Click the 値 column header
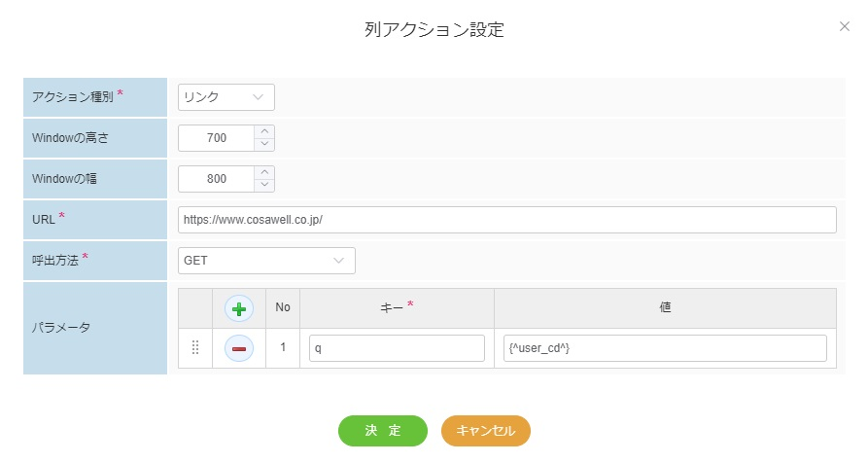 point(665,307)
